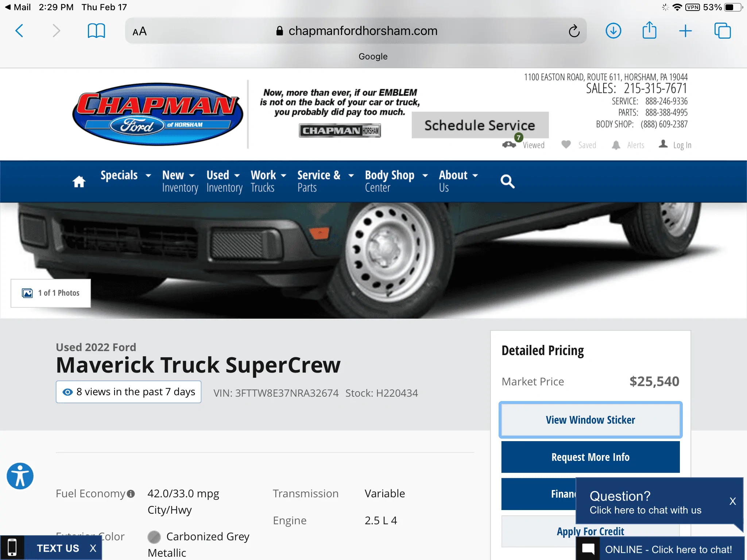Click the chat bubble icon in online bar

click(x=588, y=549)
